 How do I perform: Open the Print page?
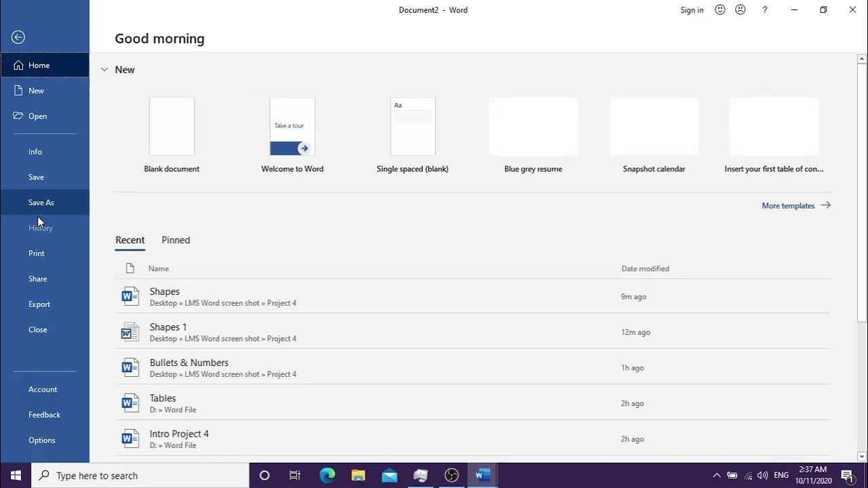coord(45,253)
